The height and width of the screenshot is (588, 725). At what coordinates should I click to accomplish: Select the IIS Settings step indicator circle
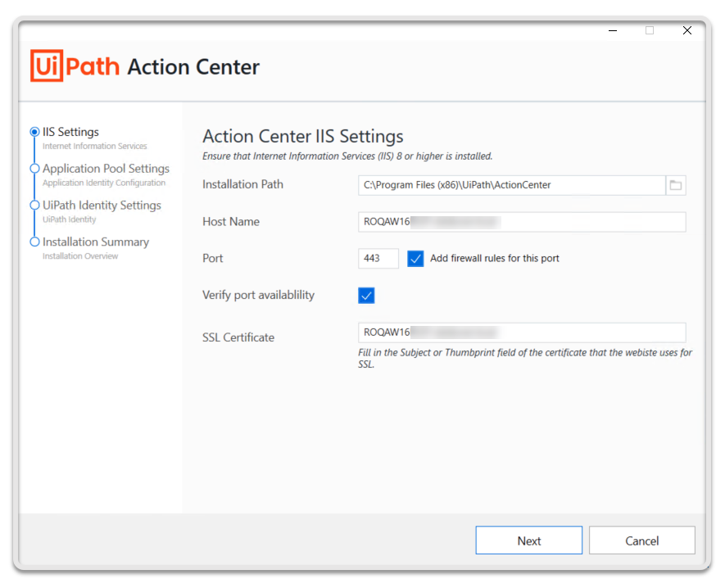coord(34,132)
